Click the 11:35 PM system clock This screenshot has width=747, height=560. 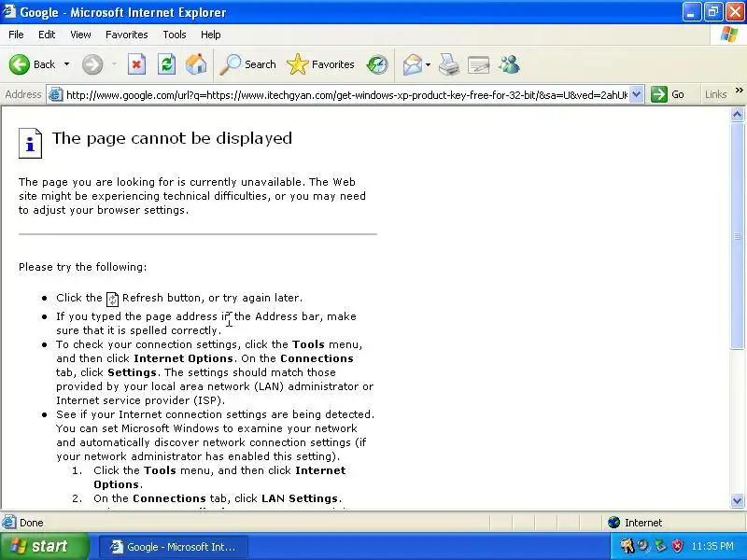tap(712, 546)
